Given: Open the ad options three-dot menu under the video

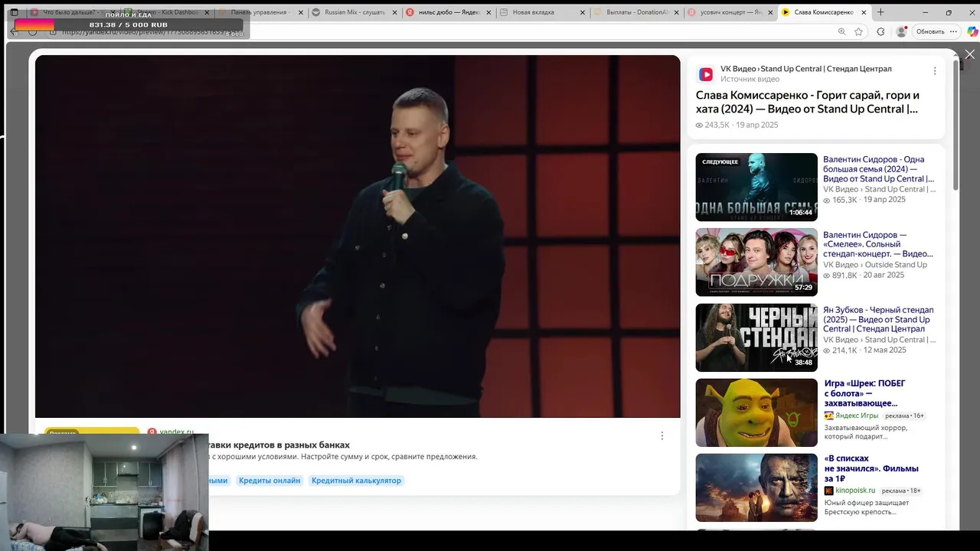Looking at the screenshot, I should pos(662,435).
